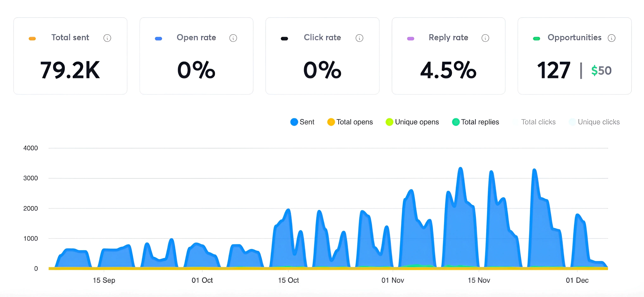644x297 pixels.
Task: Click the purple Reply rate color pill
Action: (x=410, y=38)
